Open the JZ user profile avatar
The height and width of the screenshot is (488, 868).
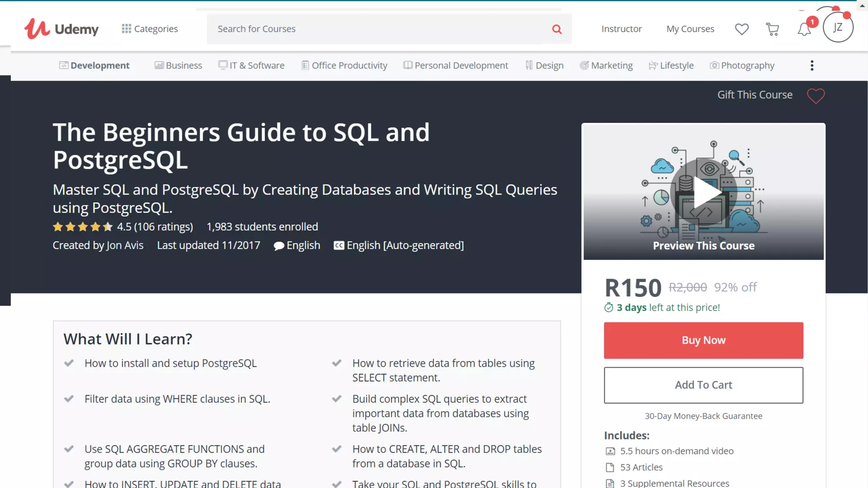837,28
